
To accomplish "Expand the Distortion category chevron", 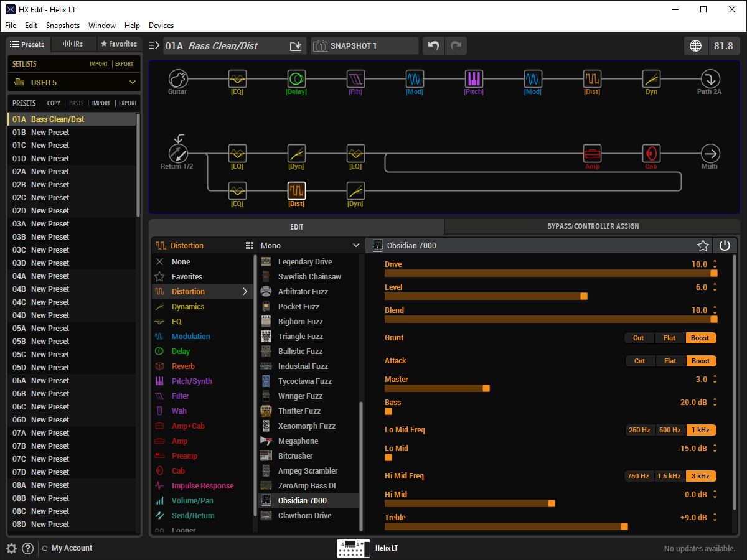I will 245,292.
